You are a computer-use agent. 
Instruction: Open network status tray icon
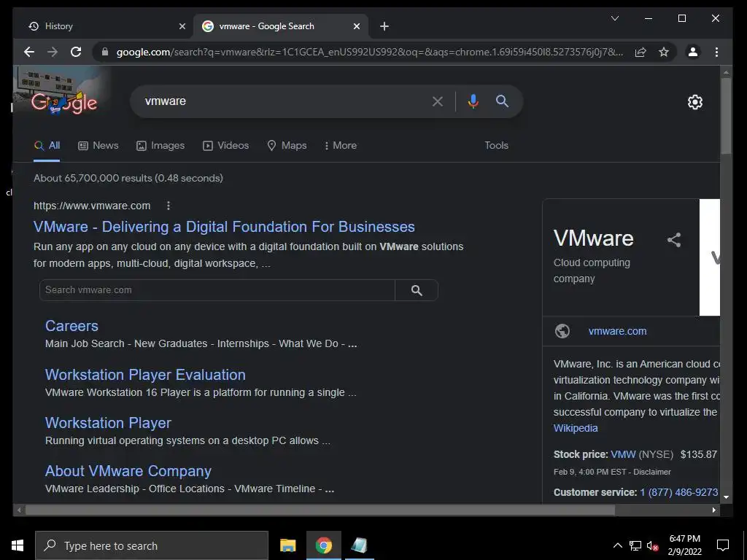(635, 545)
